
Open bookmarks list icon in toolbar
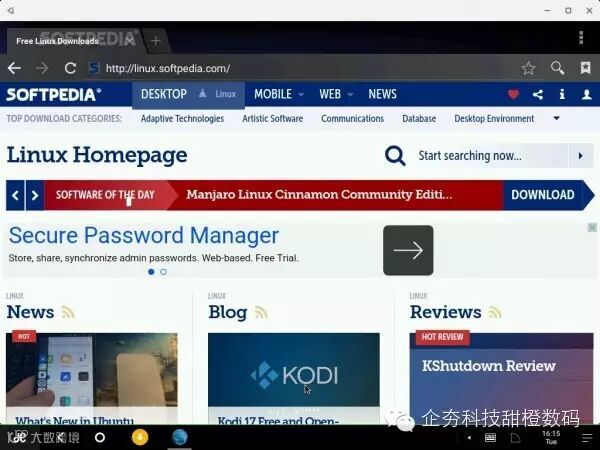click(585, 68)
